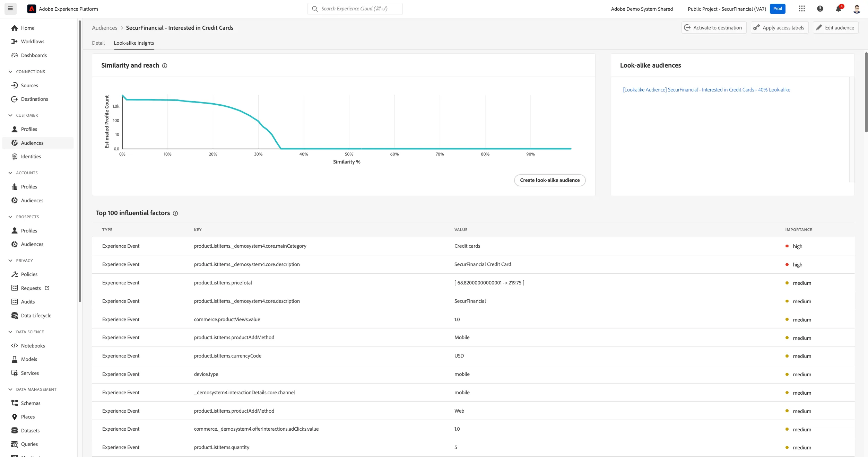Open the hamburger navigation menu
The height and width of the screenshot is (457, 868).
[10, 9]
